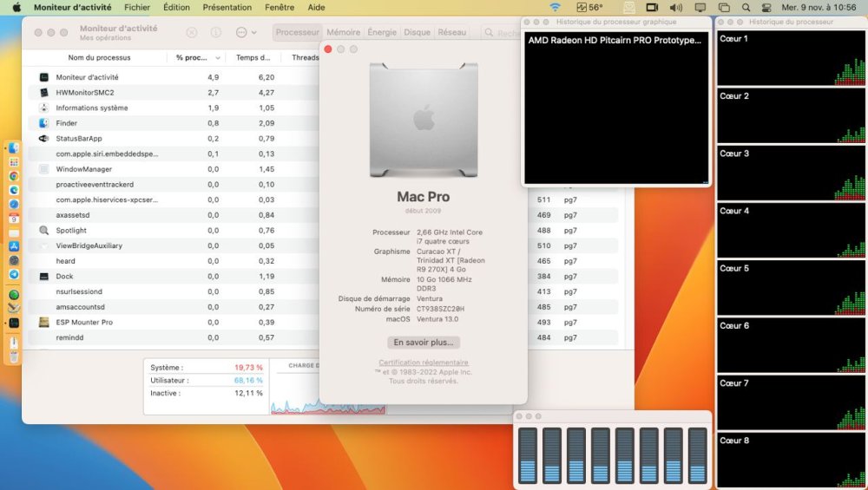Select the ViewBridgeAuxiliary process row

click(x=172, y=245)
